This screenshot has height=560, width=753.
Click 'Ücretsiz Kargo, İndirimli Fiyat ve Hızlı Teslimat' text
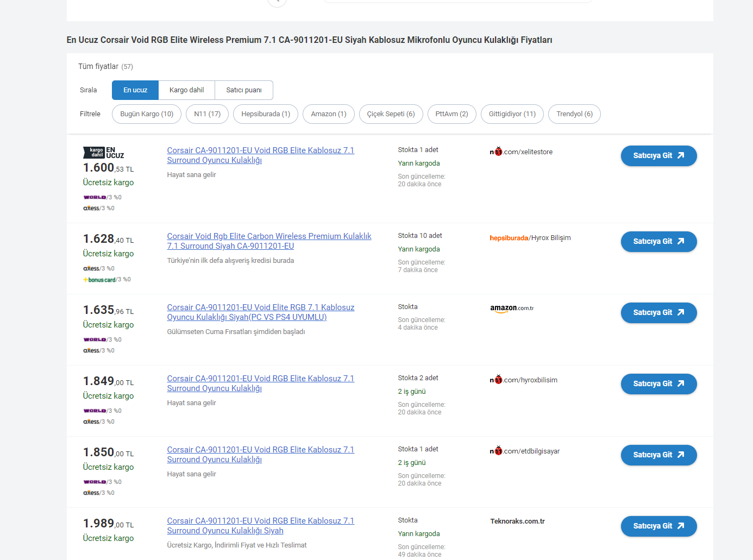[237, 545]
